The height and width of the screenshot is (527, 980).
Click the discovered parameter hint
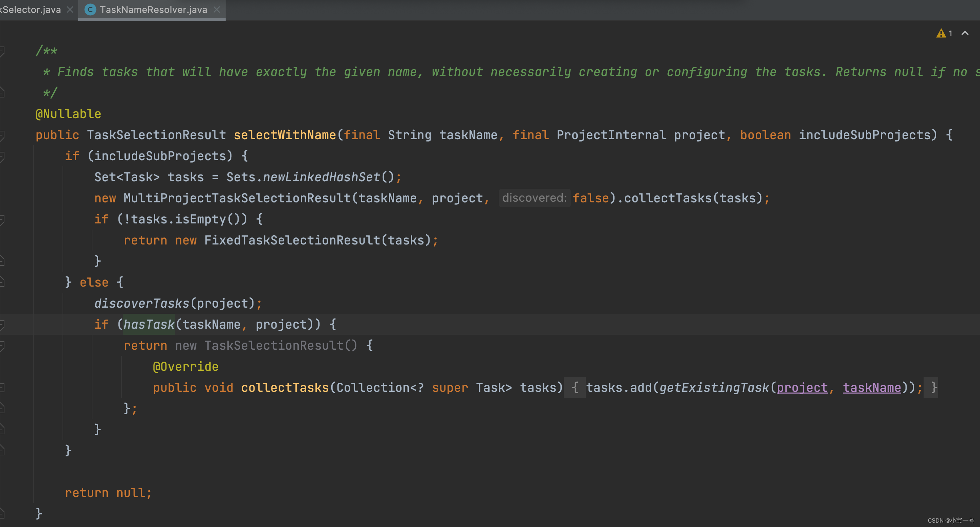[532, 198]
